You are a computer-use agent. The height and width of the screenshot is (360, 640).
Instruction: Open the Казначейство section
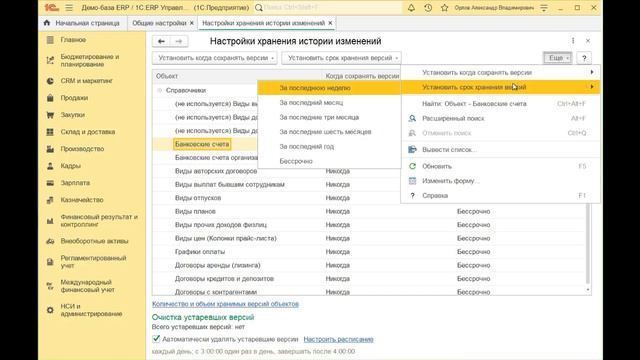coord(82,200)
